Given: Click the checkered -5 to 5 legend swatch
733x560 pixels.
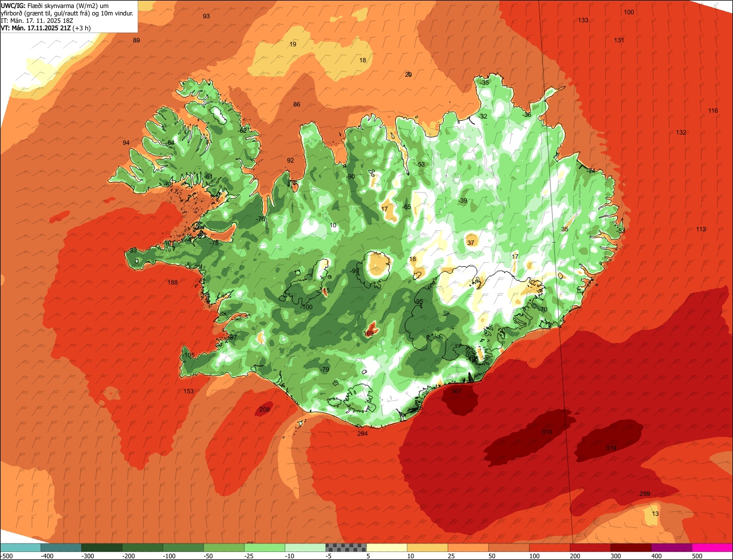Looking at the screenshot, I should 345,547.
